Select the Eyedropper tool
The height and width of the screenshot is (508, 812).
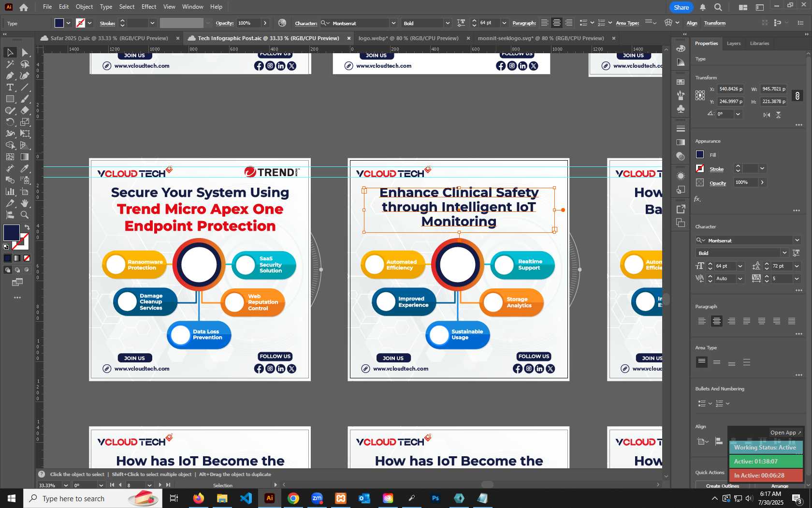coord(25,168)
